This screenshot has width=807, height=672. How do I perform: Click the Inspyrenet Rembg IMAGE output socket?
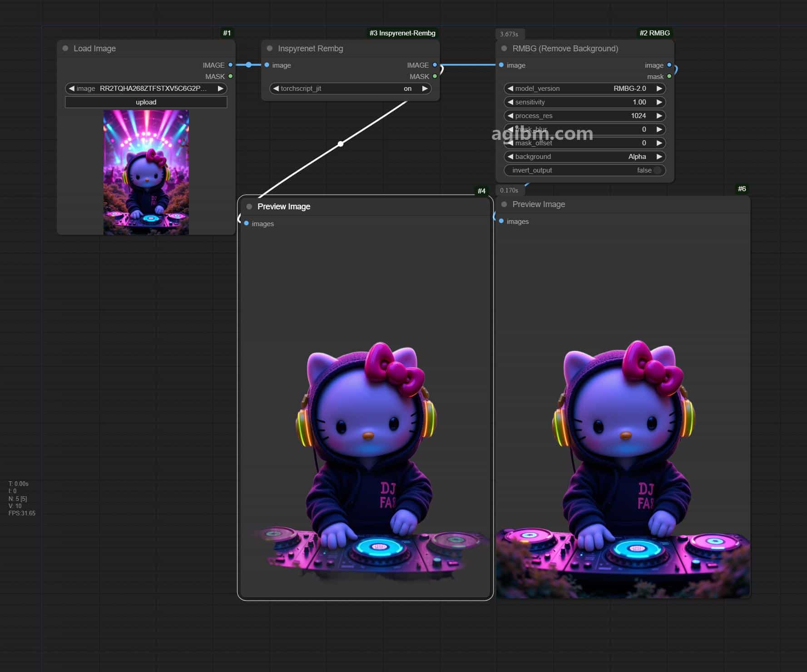[435, 65]
